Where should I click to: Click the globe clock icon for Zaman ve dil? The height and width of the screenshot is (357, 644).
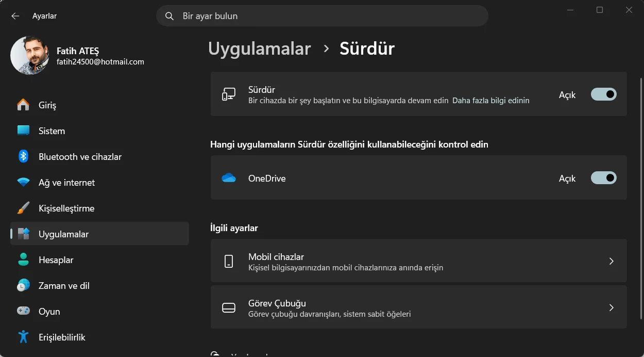[x=23, y=285]
